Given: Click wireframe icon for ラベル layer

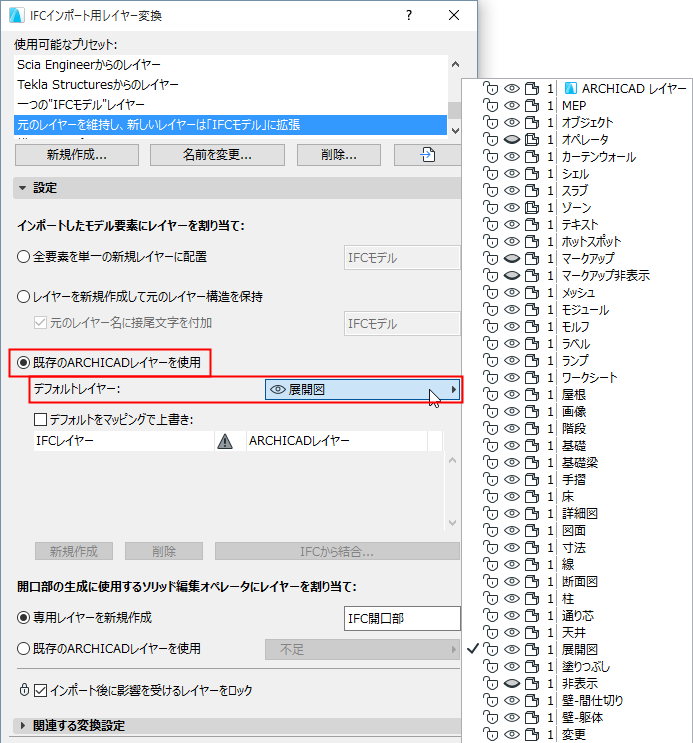Looking at the screenshot, I should click(x=532, y=344).
